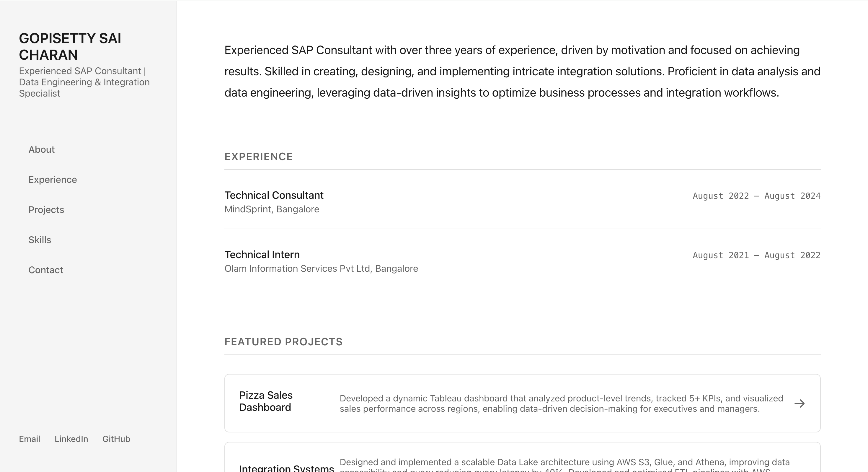This screenshot has width=868, height=472.
Task: Click MindSprint, Bangalore company text
Action: point(272,209)
